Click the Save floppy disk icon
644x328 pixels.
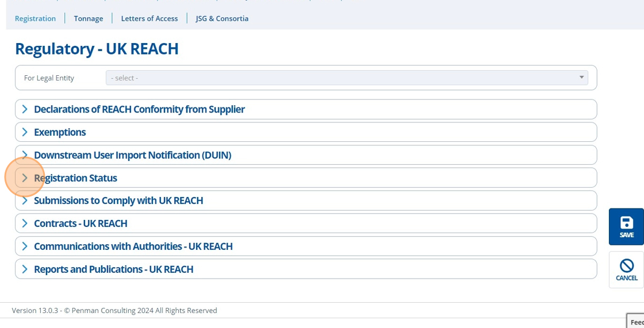626,223
